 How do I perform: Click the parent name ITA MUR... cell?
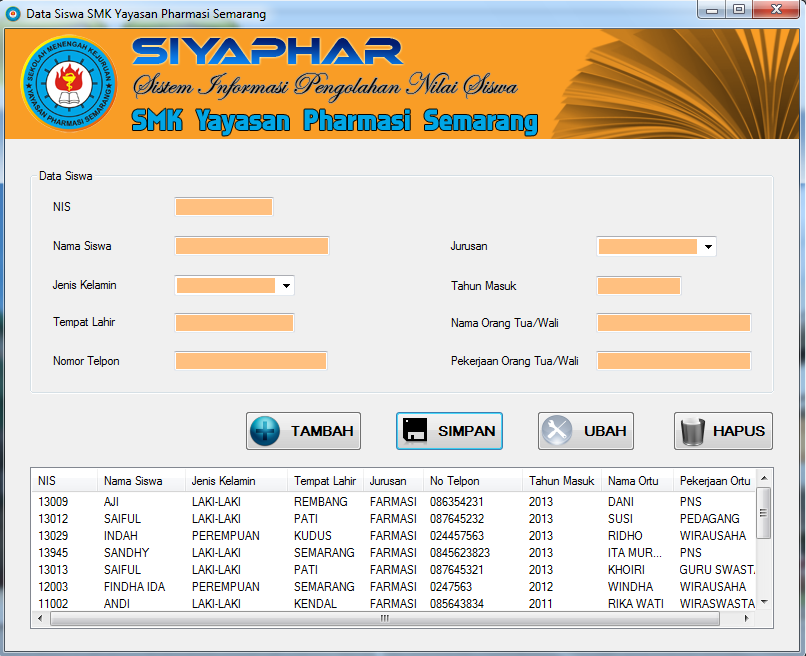(x=634, y=552)
